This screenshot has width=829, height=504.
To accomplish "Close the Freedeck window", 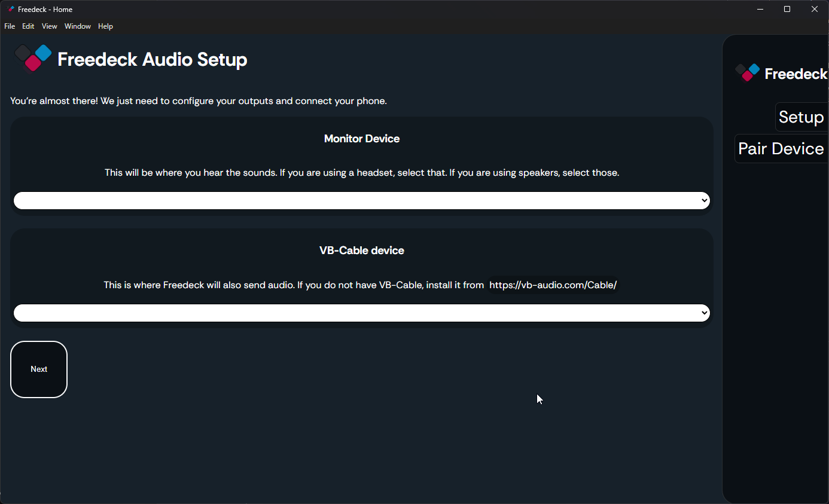I will (815, 9).
